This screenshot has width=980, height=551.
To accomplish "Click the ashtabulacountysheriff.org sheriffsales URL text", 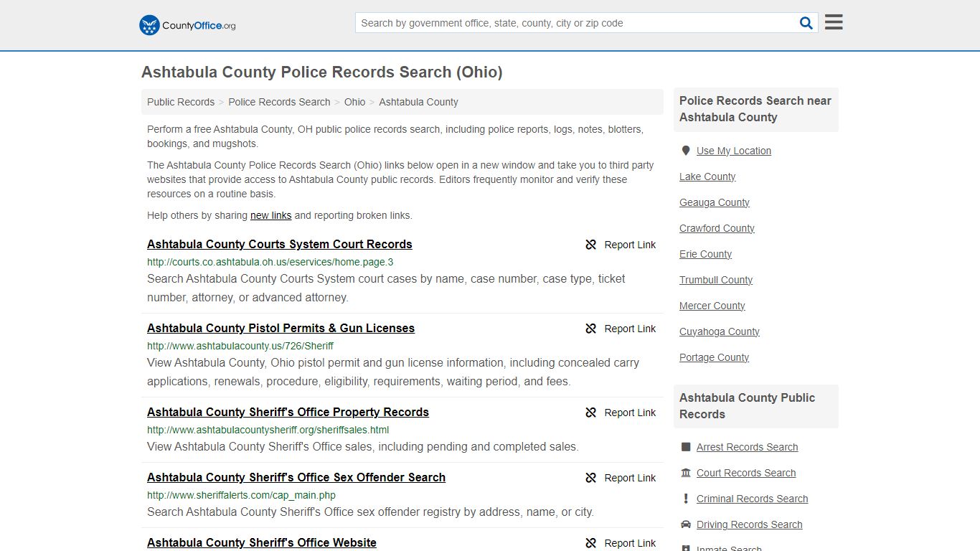I will point(268,430).
